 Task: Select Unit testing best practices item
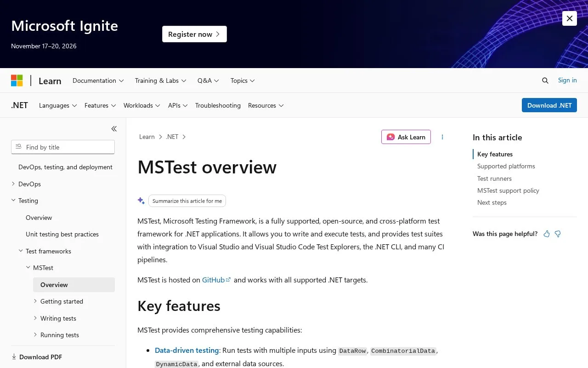coord(62,234)
